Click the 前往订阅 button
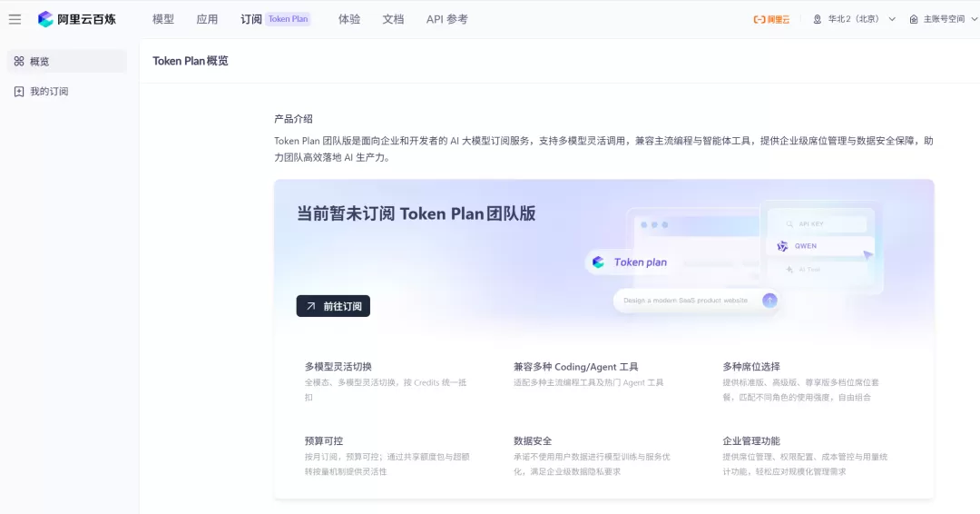Screen dimensions: 980x514 click(x=333, y=306)
